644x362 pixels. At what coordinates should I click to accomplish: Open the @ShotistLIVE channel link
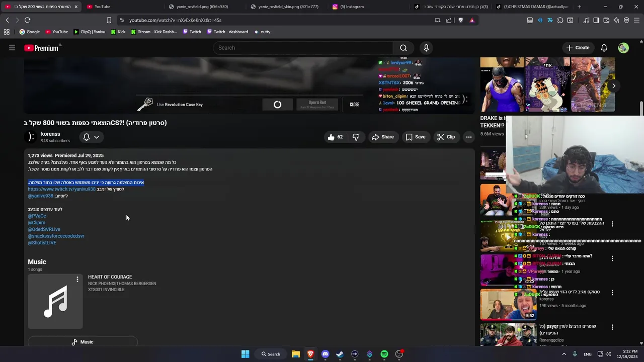(x=42, y=243)
